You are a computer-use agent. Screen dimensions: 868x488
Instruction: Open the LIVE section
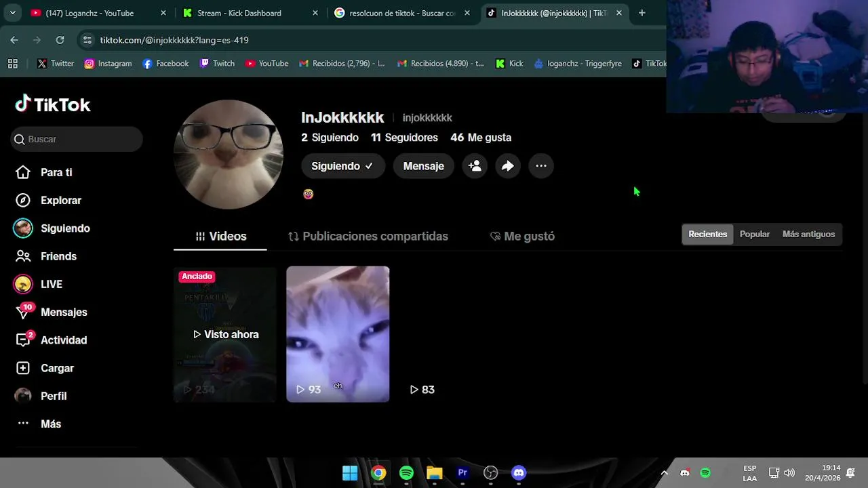(38, 284)
